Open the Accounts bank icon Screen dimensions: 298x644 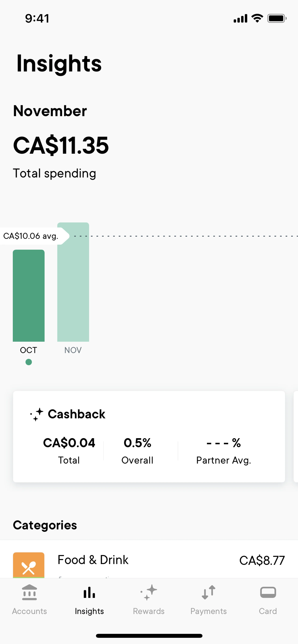[x=29, y=592]
